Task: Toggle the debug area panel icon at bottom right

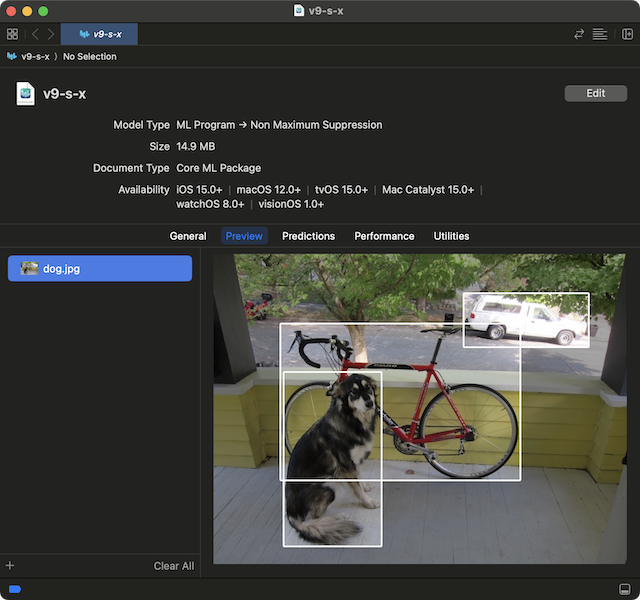Action: (x=624, y=589)
